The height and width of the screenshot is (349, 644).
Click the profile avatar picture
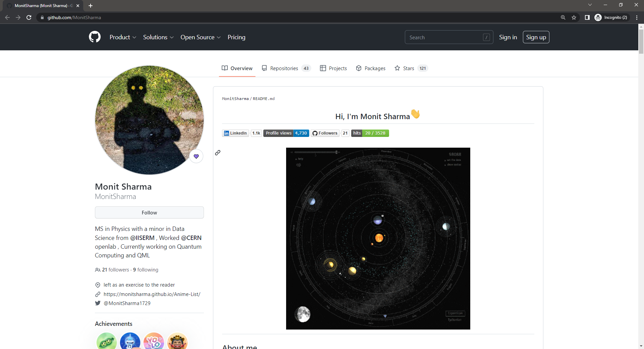(x=149, y=120)
